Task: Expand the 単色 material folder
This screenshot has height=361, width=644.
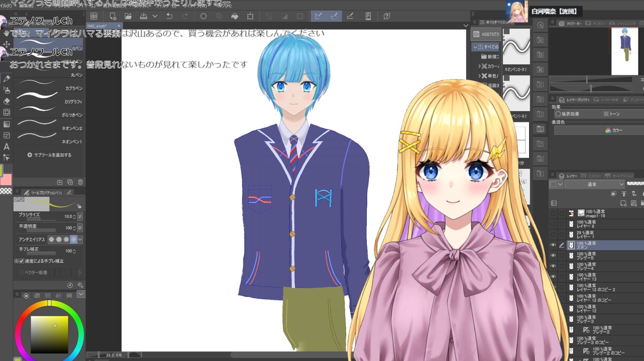Action: [x=479, y=76]
